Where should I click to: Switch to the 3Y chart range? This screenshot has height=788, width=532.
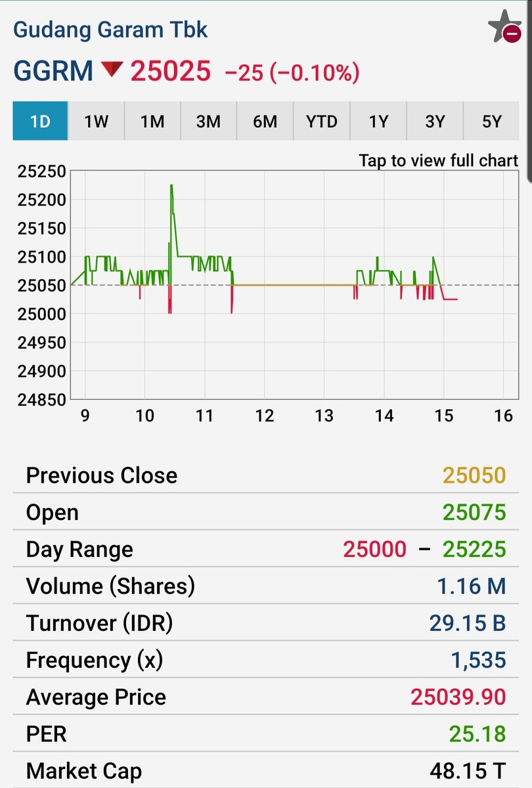(x=434, y=121)
